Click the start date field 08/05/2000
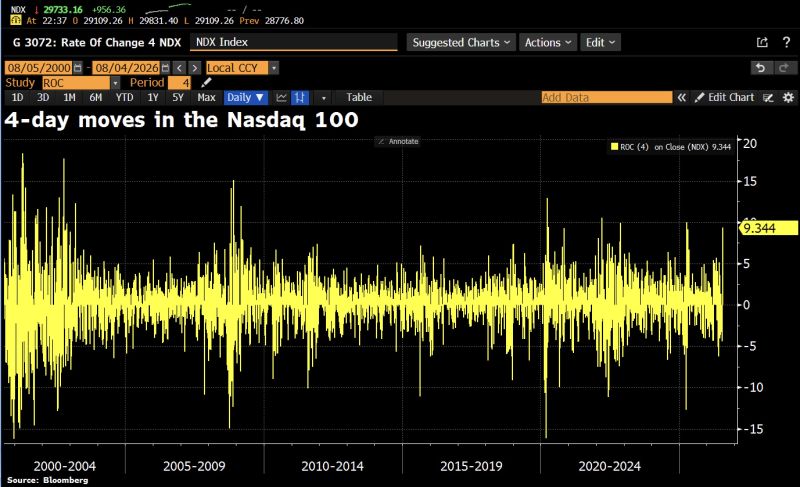800x487 pixels. (x=39, y=68)
